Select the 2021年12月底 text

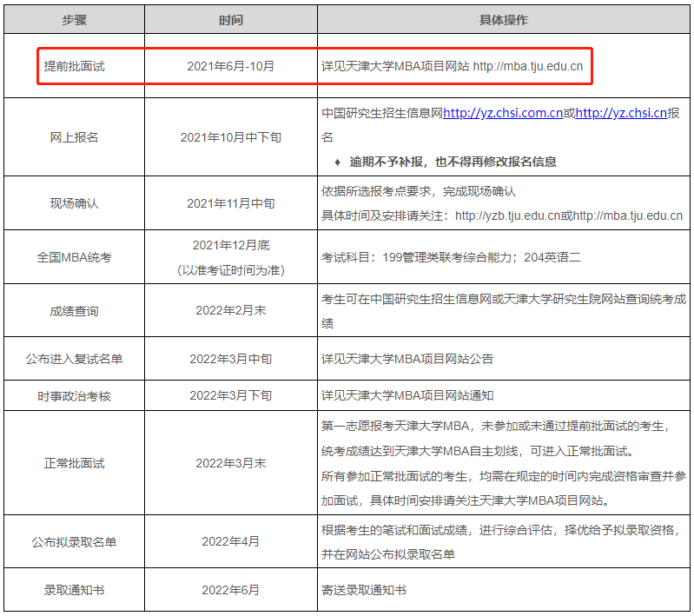click(x=231, y=245)
